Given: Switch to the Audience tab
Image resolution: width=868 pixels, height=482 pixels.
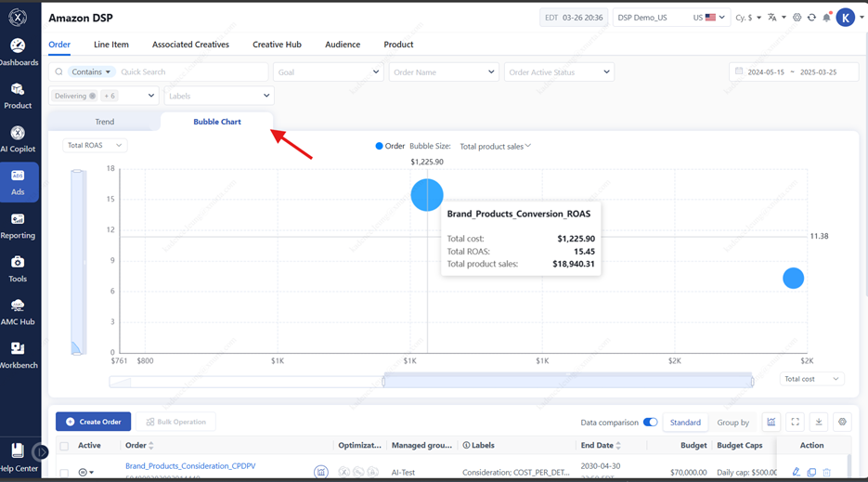Looking at the screenshot, I should (343, 45).
